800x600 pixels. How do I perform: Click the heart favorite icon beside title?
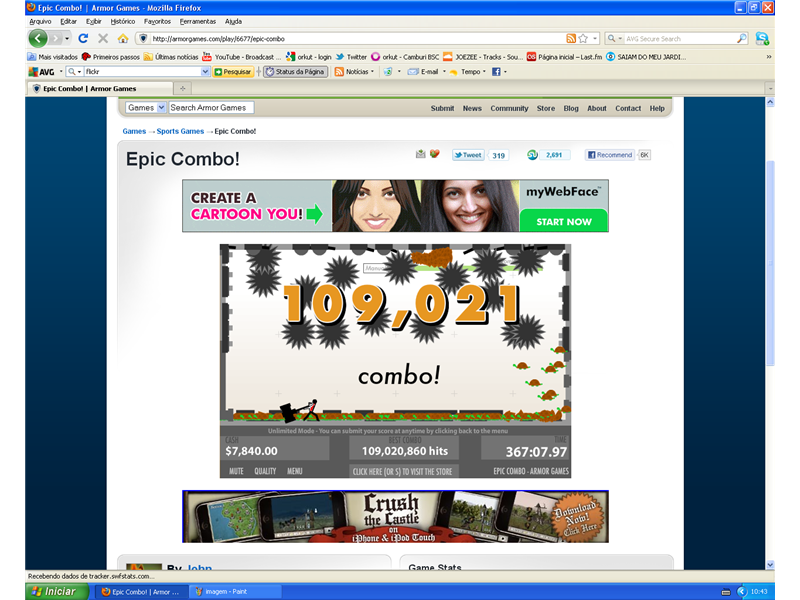coord(435,154)
